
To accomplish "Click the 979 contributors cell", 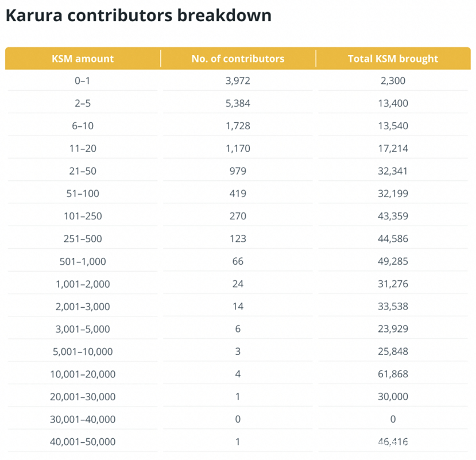I will click(x=238, y=171).
